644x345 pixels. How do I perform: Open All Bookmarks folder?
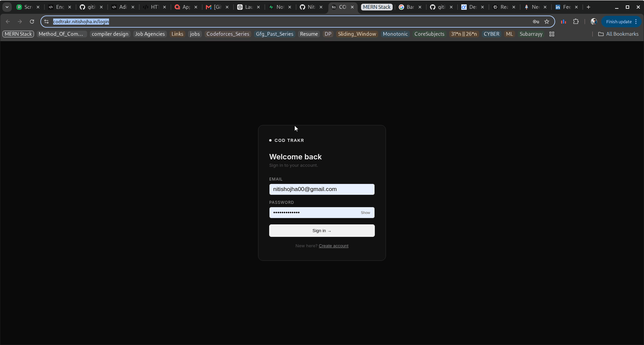tap(618, 34)
